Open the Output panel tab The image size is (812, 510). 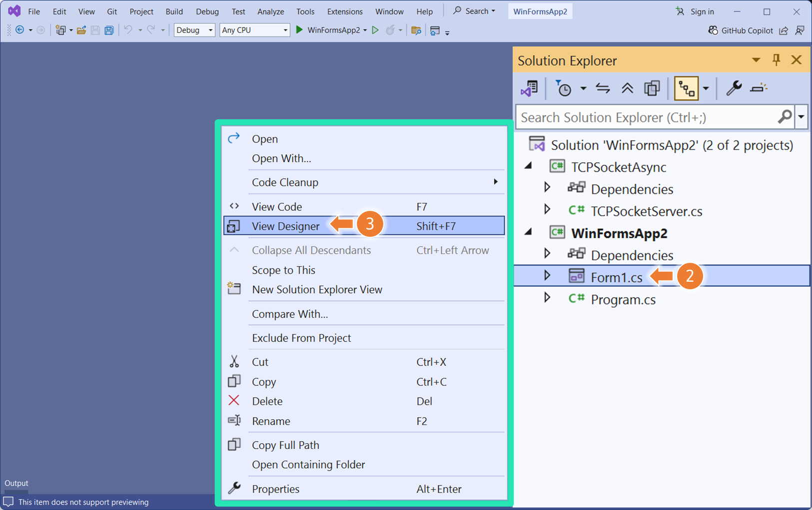coord(16,483)
